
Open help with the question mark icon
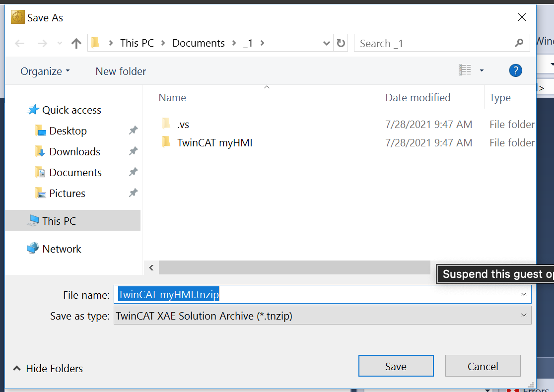(x=515, y=70)
